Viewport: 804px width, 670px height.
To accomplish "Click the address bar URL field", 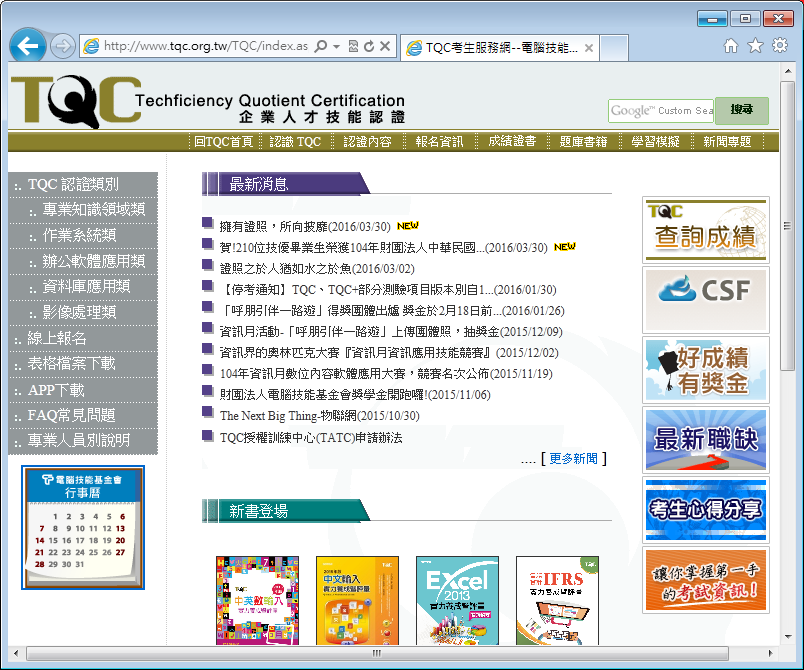I will [206, 46].
